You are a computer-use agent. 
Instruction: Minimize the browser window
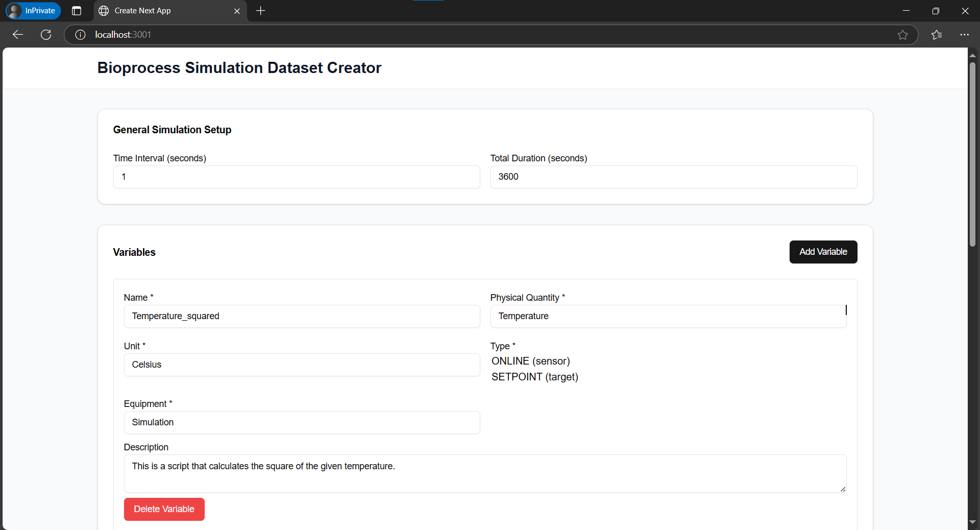click(x=906, y=11)
